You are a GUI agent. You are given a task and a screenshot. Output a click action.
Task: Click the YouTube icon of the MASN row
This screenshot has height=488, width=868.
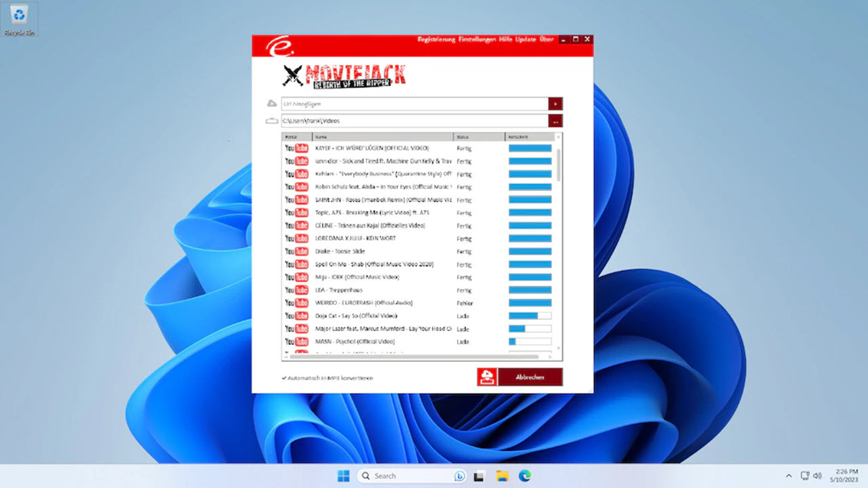click(296, 342)
